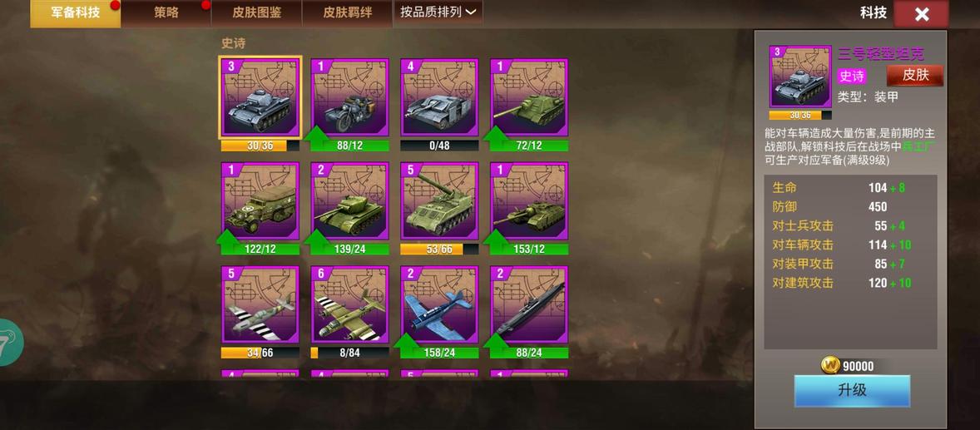
Task: Click the blue 升级 upgrade button
Action: tap(852, 391)
